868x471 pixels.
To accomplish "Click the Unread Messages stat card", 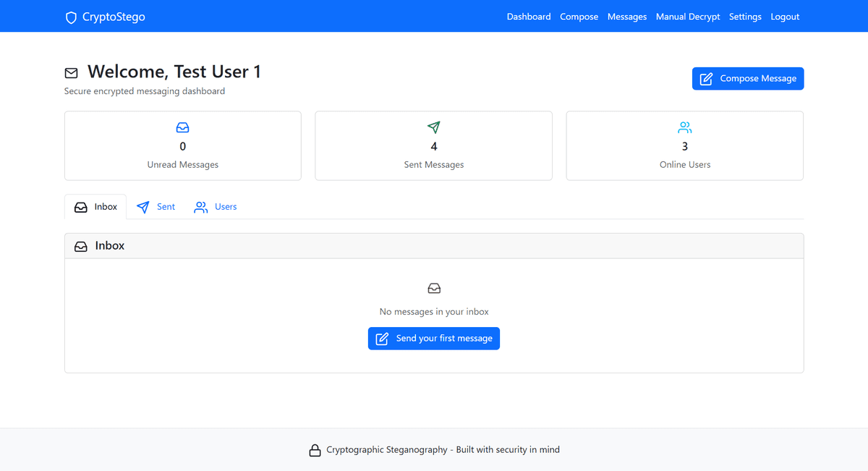I will click(x=182, y=145).
